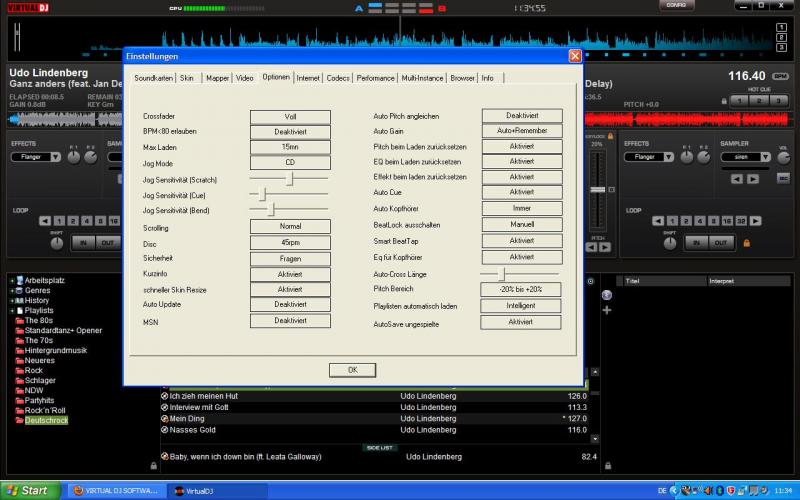This screenshot has height=500, width=800.
Task: Expand the History tree node
Action: [x=12, y=301]
